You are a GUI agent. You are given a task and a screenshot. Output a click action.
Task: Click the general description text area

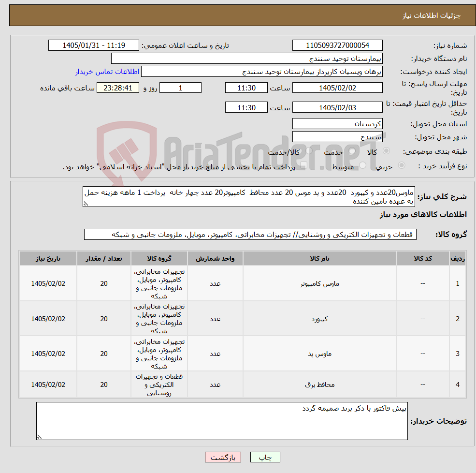coord(248,197)
